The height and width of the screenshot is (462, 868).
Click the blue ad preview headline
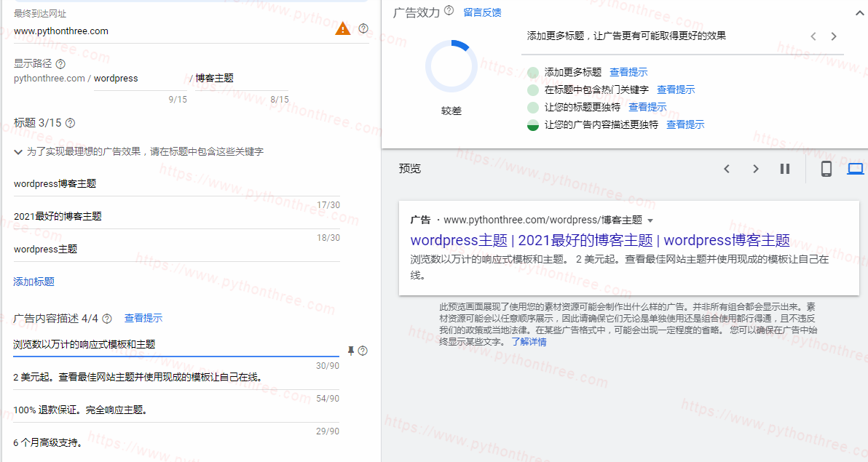pos(600,240)
